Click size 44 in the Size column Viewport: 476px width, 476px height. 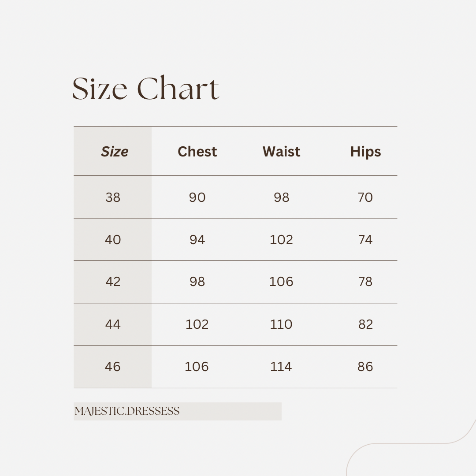pos(113,324)
